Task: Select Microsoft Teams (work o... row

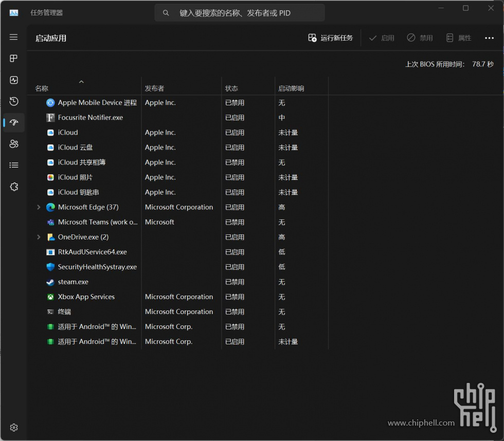Action: pos(178,222)
